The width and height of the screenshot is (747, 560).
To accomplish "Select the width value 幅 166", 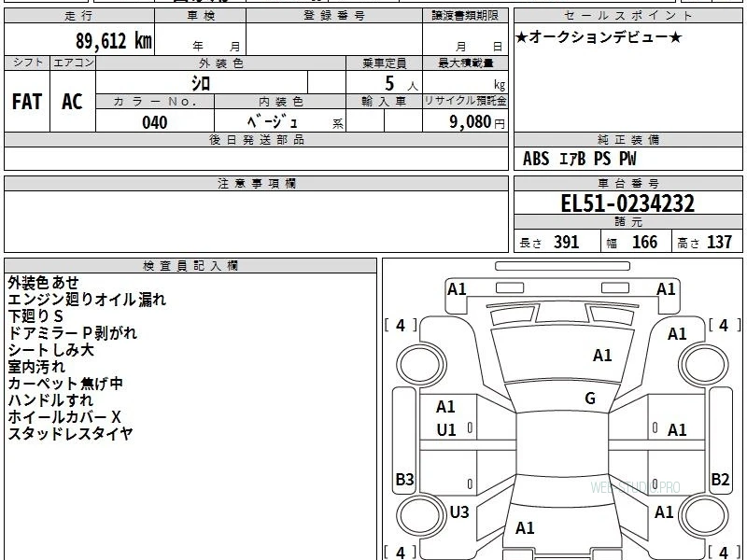I will coord(632,243).
